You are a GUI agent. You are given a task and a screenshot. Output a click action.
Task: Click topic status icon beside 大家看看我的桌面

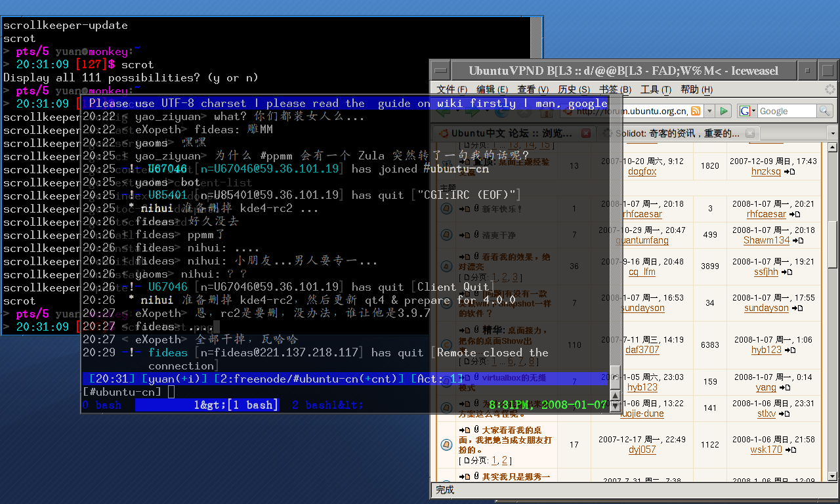[x=446, y=444]
